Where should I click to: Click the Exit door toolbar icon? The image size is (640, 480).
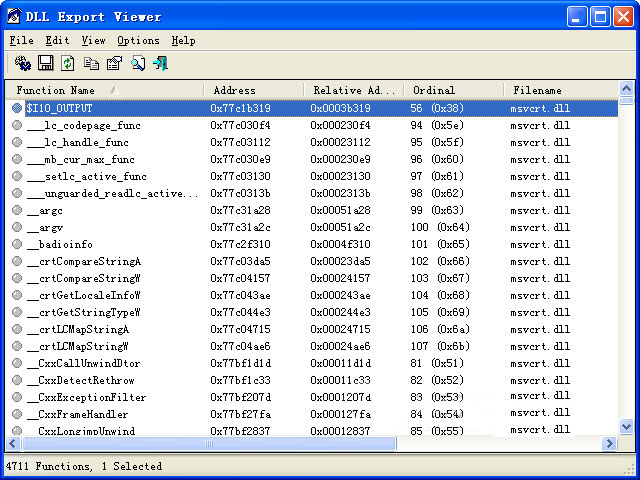pos(160,64)
